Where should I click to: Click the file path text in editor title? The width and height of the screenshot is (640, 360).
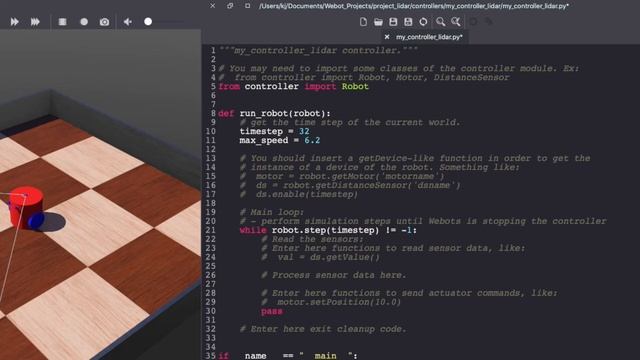pos(414,6)
